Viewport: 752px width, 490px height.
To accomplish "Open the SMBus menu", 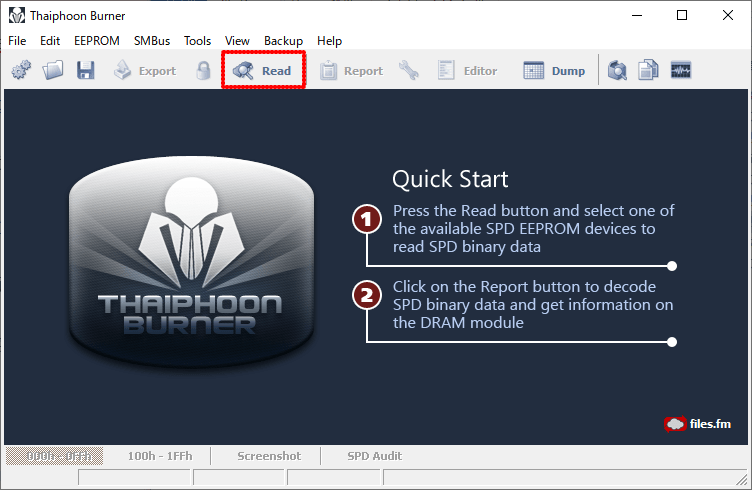I will coord(152,41).
